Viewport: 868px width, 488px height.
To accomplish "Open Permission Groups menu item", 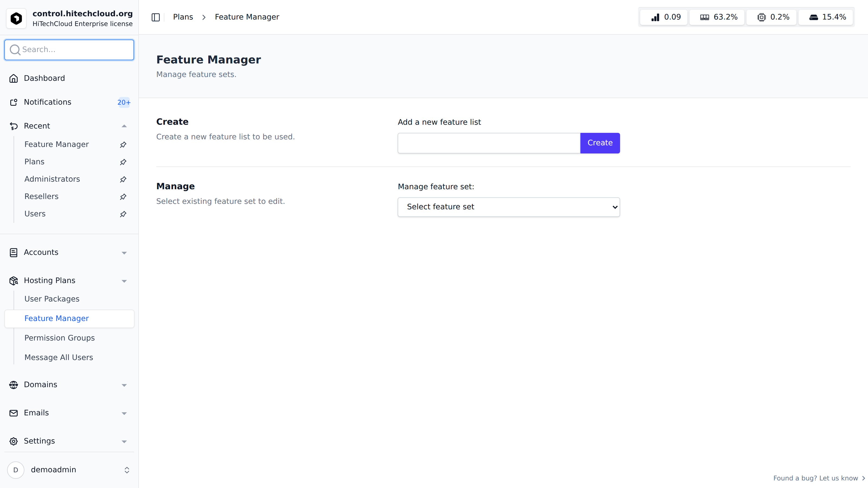I will coord(59,338).
